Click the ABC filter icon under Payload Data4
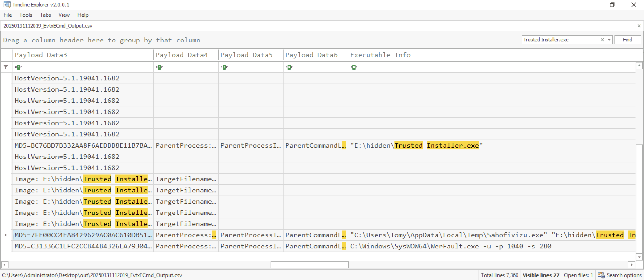Screen dimensions: 644x280 click(x=159, y=67)
